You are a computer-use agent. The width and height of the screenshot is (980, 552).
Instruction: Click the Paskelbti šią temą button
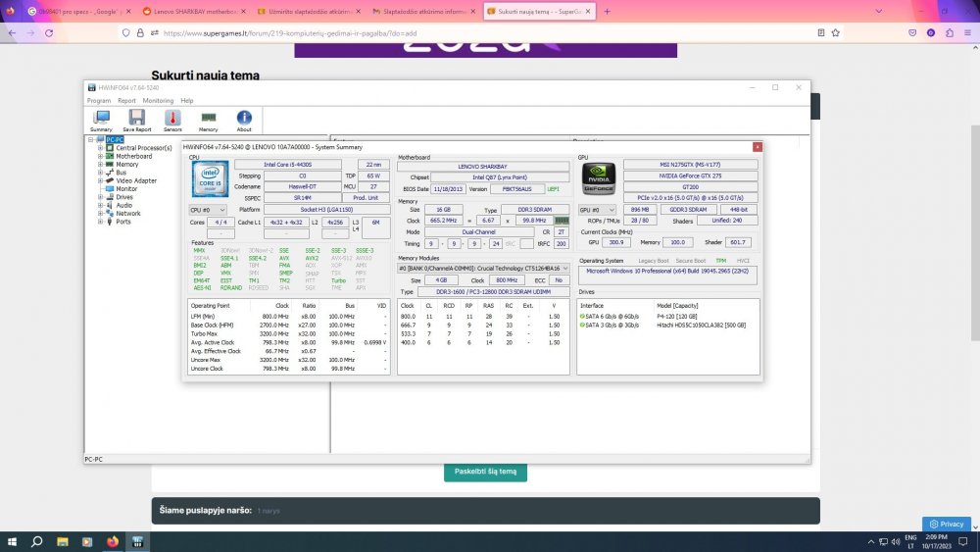pos(486,472)
